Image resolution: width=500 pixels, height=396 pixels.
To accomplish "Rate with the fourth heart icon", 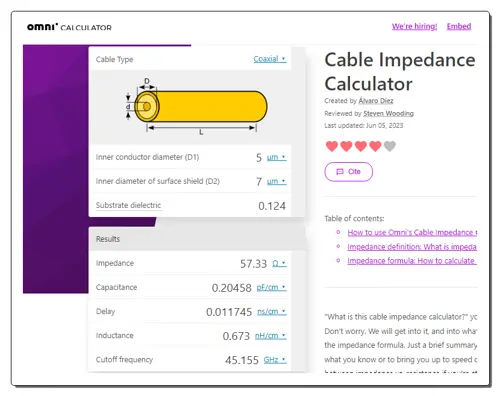I will [x=375, y=146].
